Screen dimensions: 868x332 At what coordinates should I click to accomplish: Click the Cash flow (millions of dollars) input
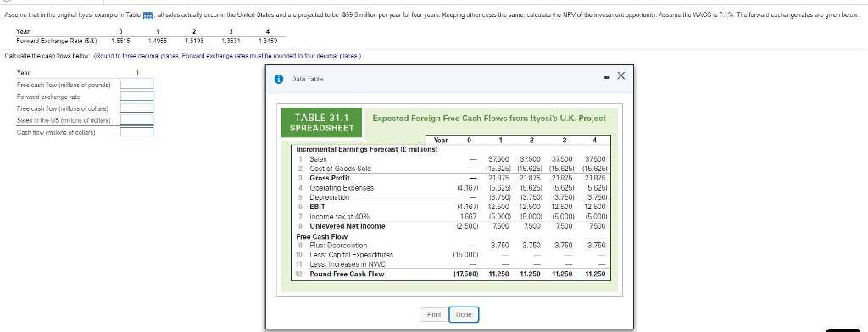pos(137,131)
